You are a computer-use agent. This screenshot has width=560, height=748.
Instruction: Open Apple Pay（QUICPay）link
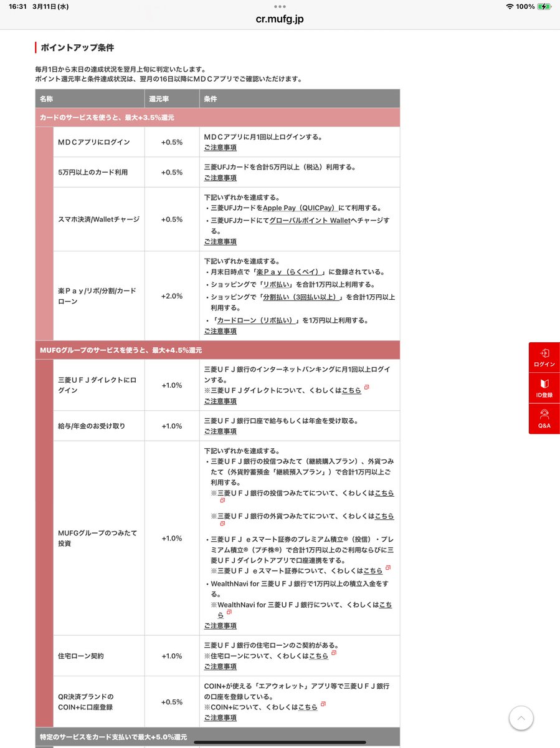pyautogui.click(x=300, y=208)
